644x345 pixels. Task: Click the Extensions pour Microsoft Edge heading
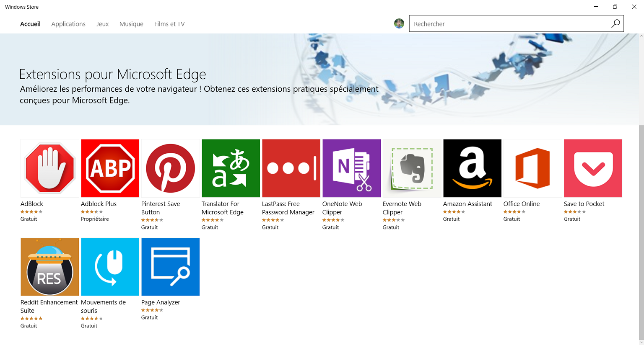113,74
